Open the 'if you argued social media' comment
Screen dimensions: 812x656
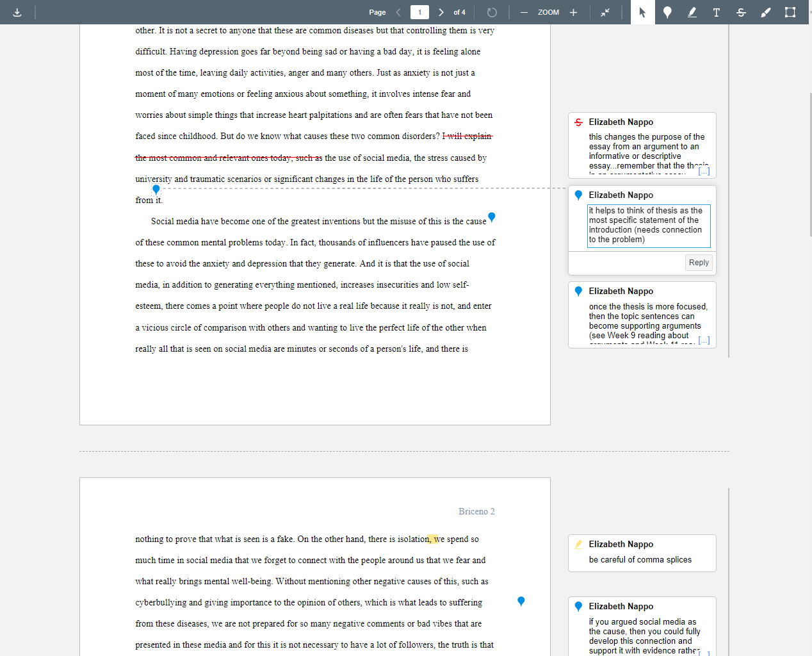pyautogui.click(x=642, y=628)
